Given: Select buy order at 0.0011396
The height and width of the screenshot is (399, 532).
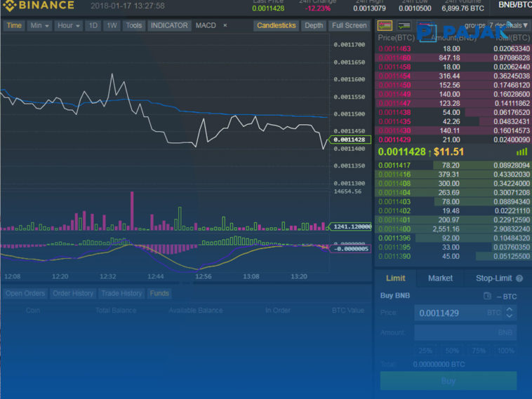Looking at the screenshot, I should click(x=453, y=238).
